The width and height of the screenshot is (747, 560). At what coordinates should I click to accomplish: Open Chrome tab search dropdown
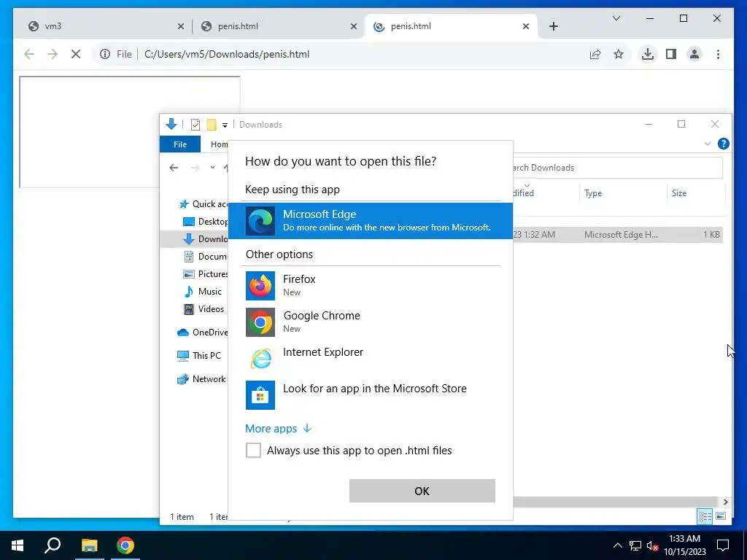(x=616, y=18)
